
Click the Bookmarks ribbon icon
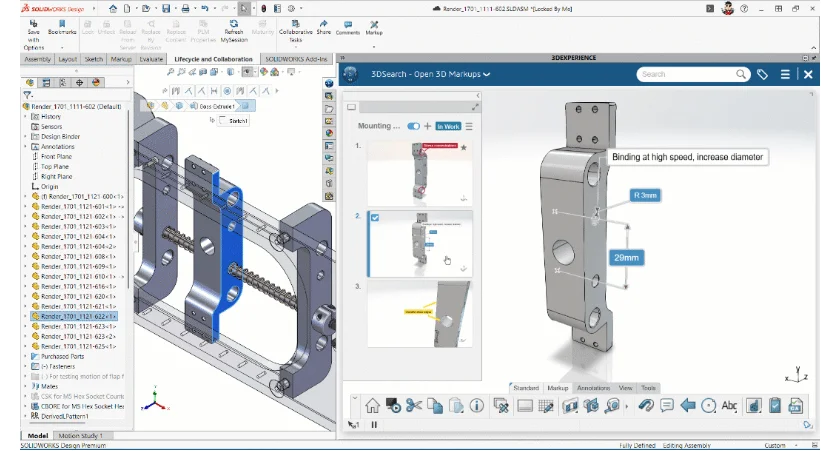pos(61,24)
